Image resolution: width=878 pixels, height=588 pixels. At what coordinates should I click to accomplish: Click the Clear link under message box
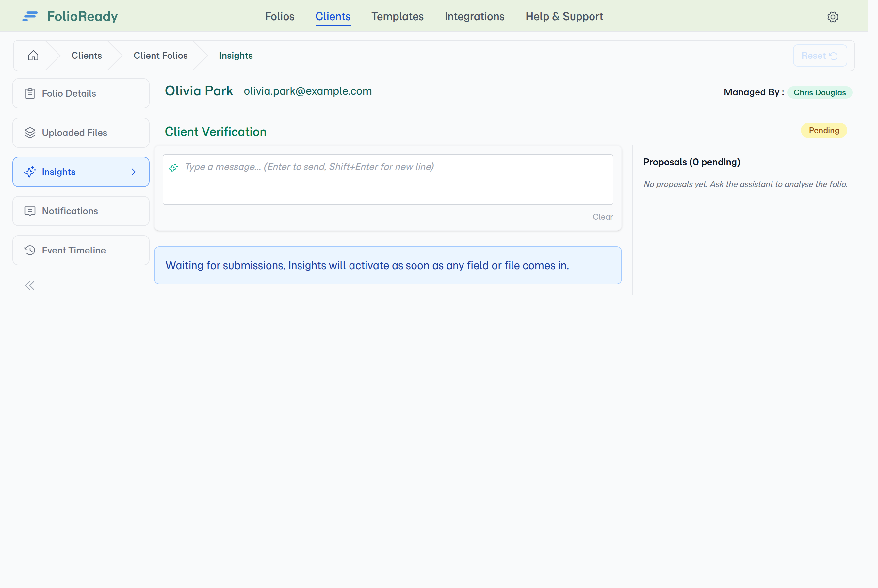(603, 217)
